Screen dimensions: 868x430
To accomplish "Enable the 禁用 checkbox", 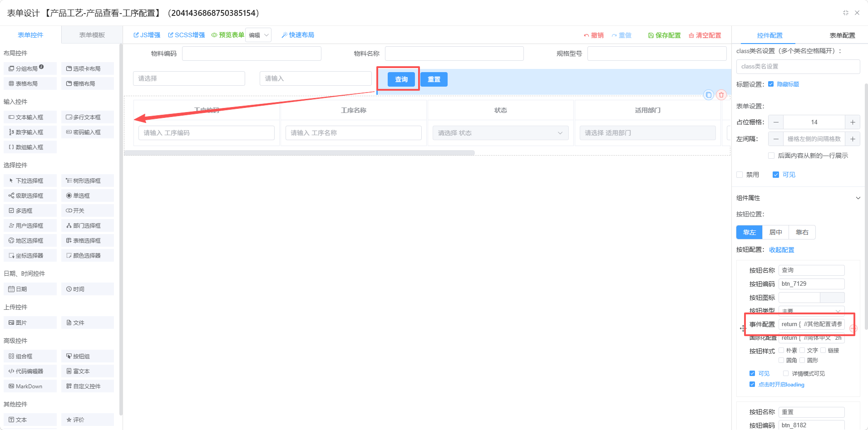I will [740, 175].
